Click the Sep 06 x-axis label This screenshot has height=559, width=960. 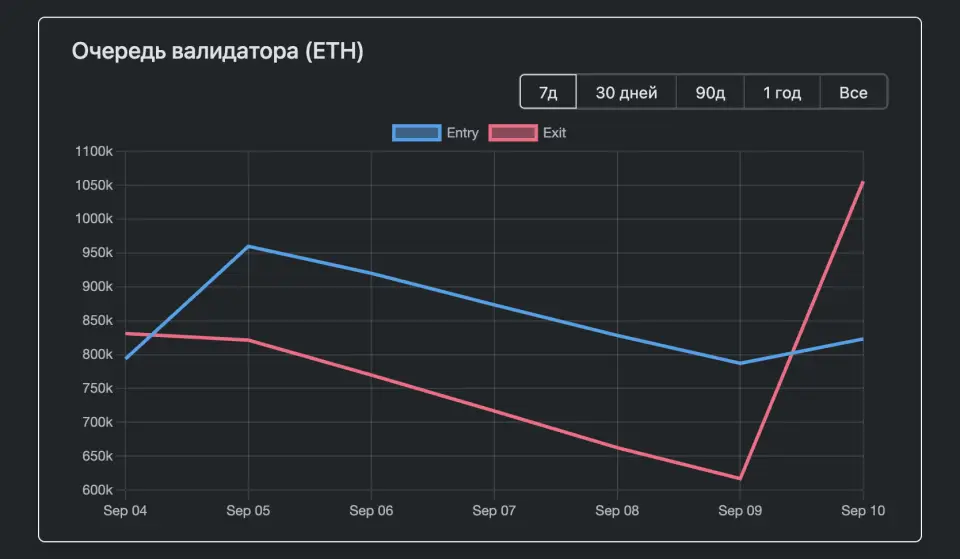click(x=371, y=510)
